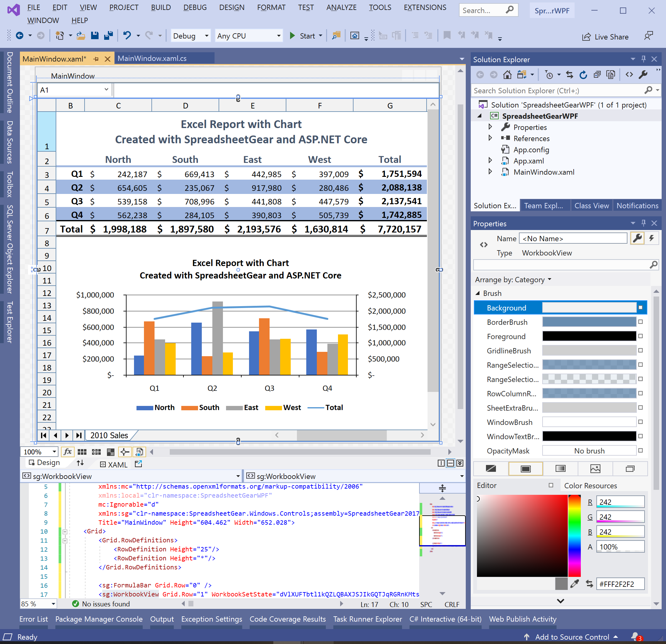The image size is (666, 644).
Task: Click the feedback person icon
Action: pyautogui.click(x=648, y=36)
